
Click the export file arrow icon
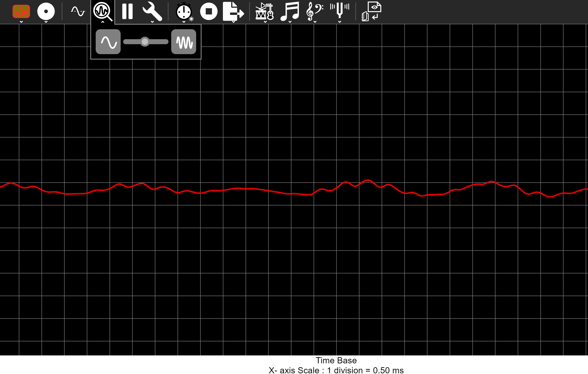[233, 11]
